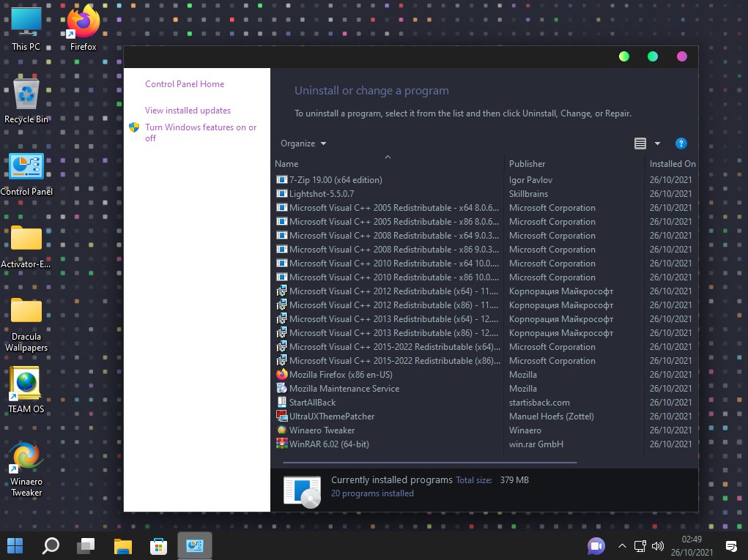Click the magenta window control circle
The width and height of the screenshot is (748, 560).
[682, 56]
